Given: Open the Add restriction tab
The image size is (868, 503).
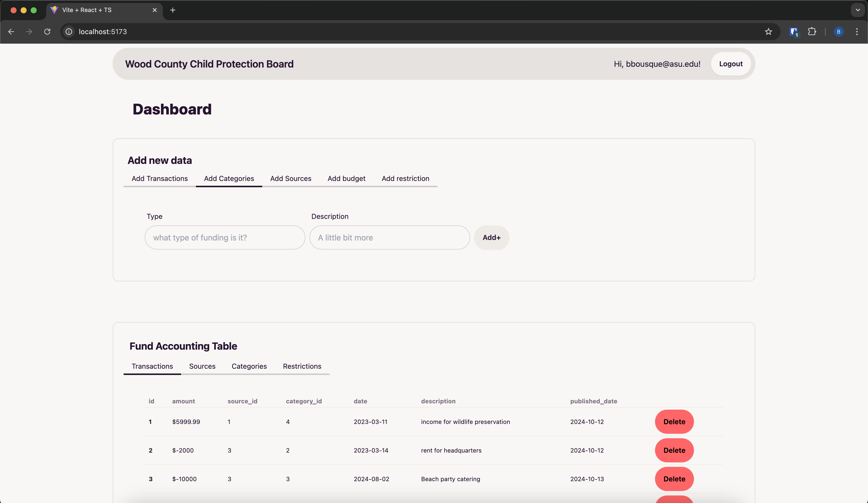Looking at the screenshot, I should tap(405, 178).
